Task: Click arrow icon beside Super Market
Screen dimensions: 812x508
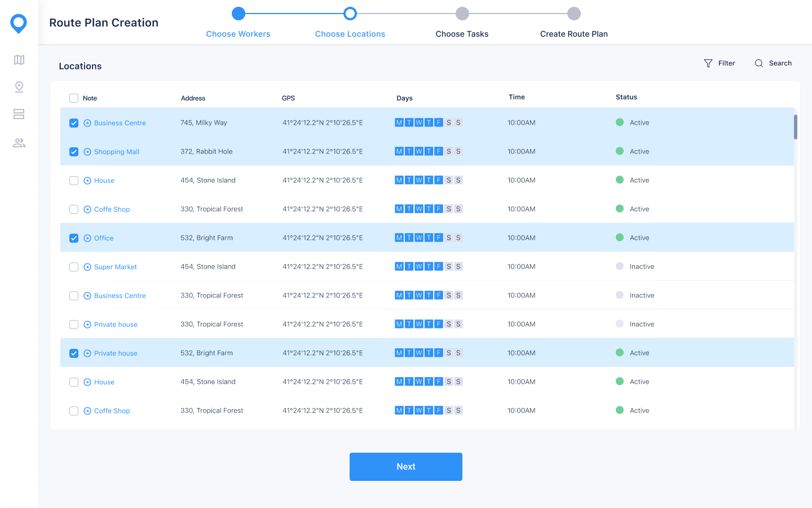Action: coord(87,267)
